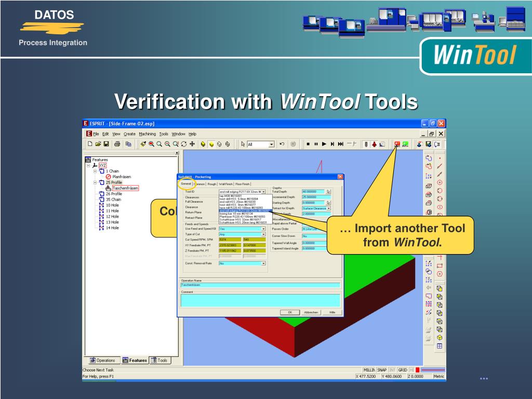Open the Window menu
Image resolution: width=532 pixels, height=399 pixels.
click(x=179, y=134)
